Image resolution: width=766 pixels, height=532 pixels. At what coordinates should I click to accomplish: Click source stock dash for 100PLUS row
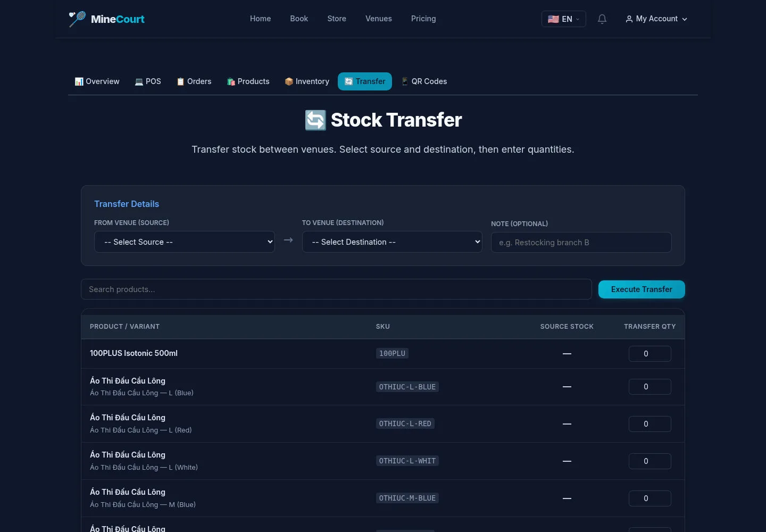[x=567, y=354]
